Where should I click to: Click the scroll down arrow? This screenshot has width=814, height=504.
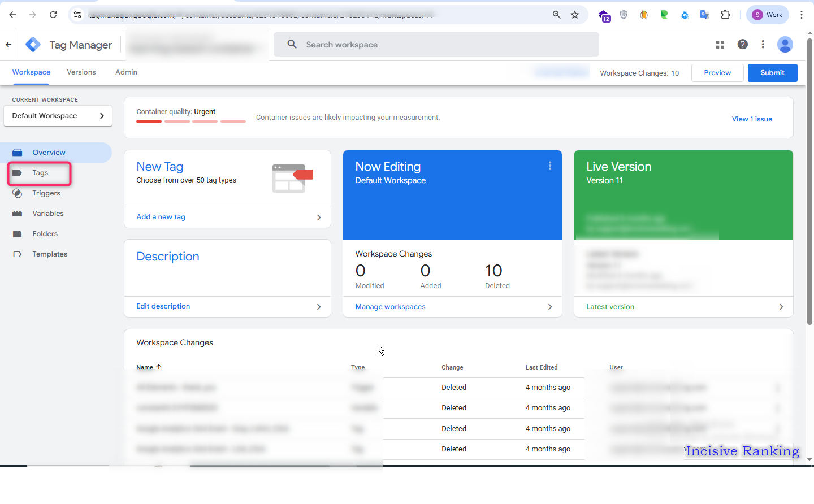click(809, 460)
